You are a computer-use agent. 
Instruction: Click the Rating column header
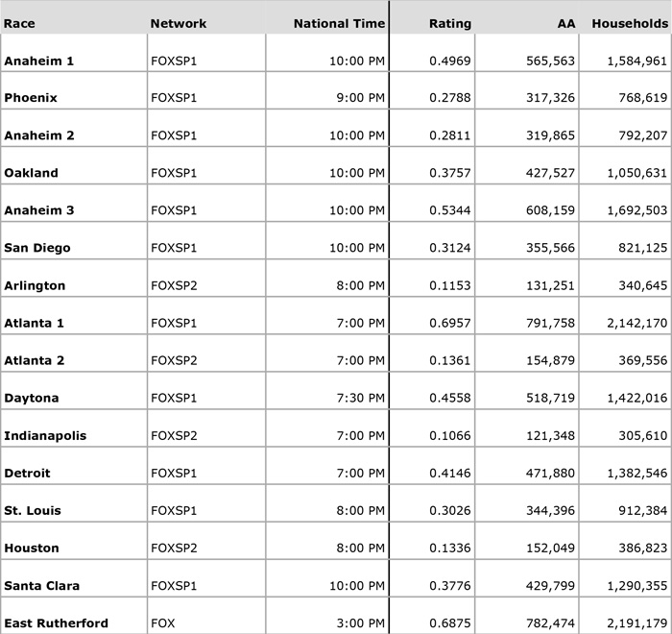450,23
